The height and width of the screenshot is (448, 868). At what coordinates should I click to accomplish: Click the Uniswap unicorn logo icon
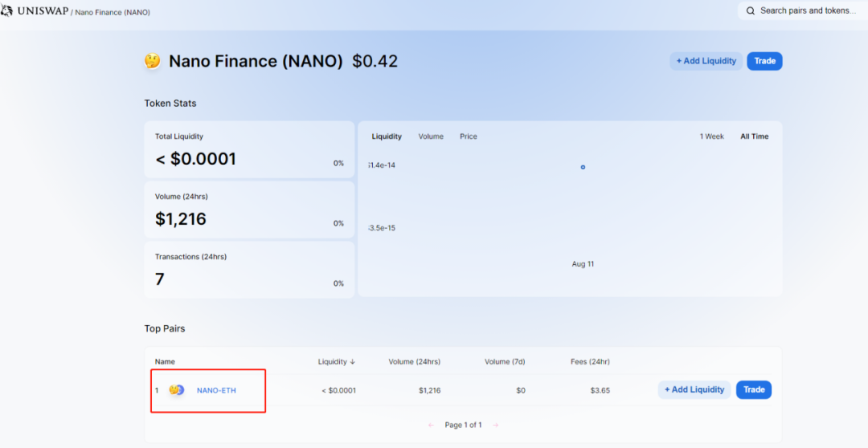6,10
